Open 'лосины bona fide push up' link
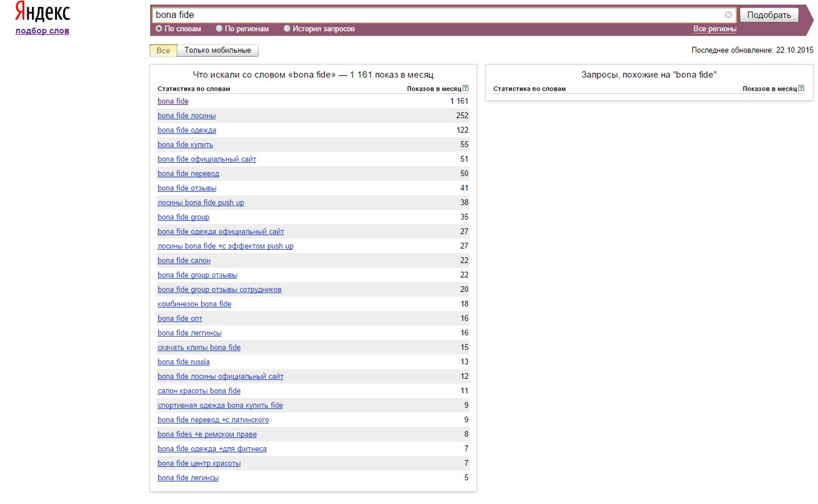Viewport: 818px width, 504px height. click(201, 202)
